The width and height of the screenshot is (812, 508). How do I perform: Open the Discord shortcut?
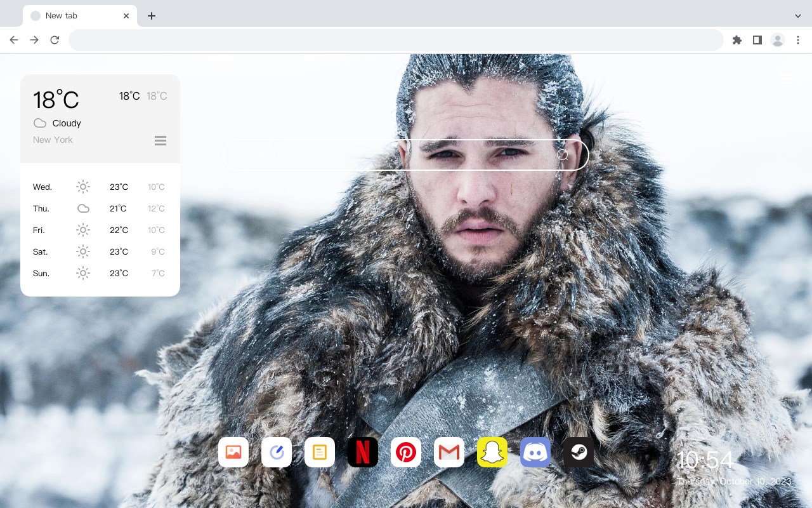click(x=535, y=452)
